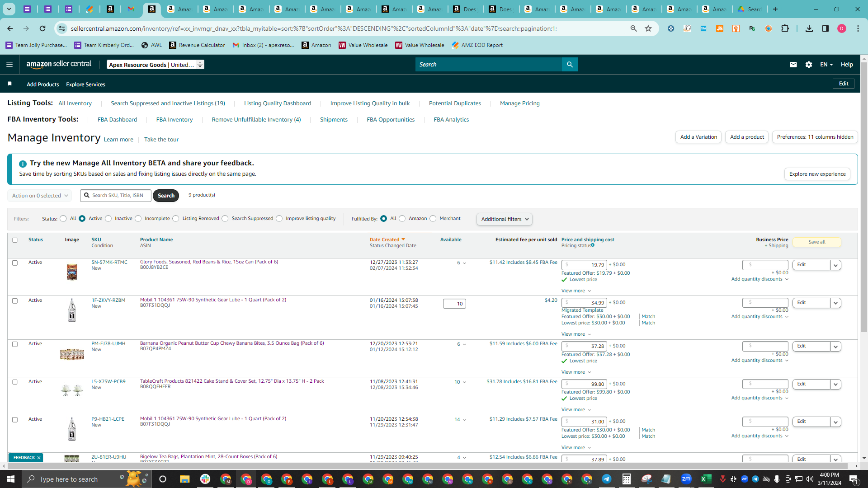This screenshot has height=488, width=868.
Task: Expand available quantity 14 for SKU P9-HB21-LCPE
Action: tap(460, 420)
